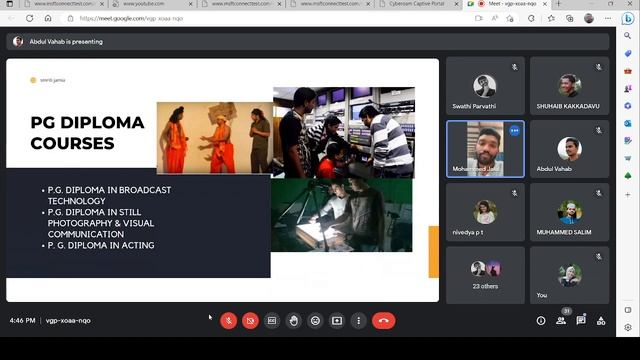Open the 23 others tile

485,275
